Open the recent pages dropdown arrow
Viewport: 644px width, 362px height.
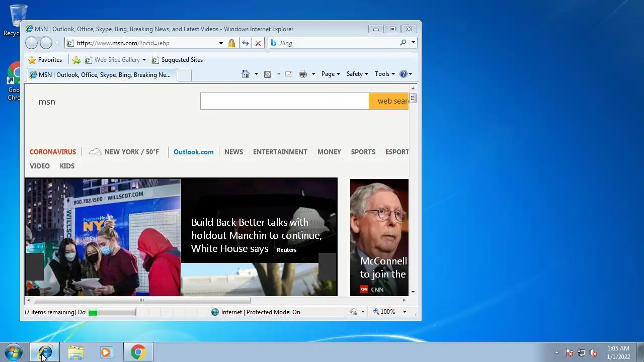point(57,43)
